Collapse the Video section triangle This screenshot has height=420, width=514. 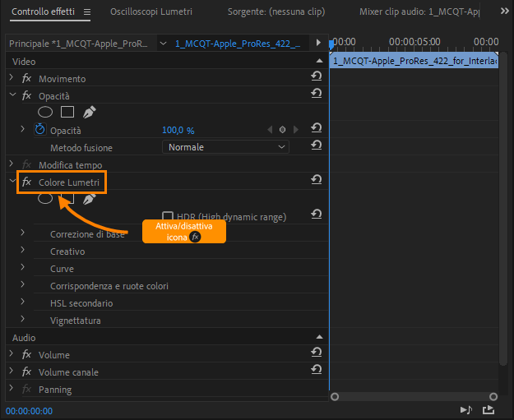[x=319, y=61]
